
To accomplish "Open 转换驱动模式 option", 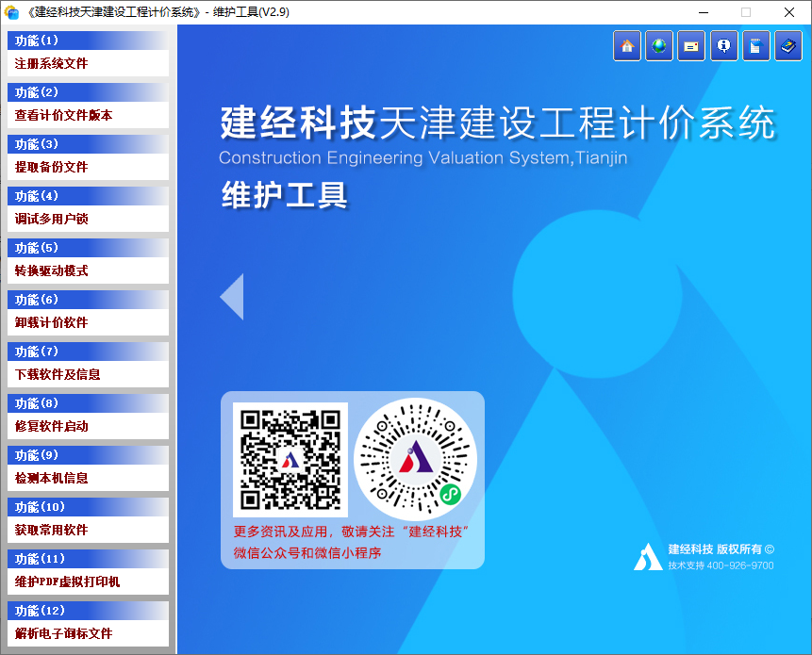I will coord(88,271).
